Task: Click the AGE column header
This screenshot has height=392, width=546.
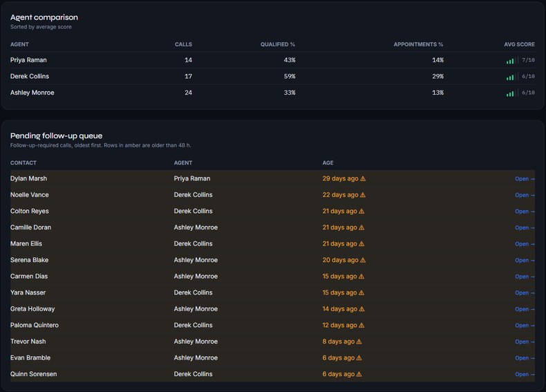Action: coord(328,162)
